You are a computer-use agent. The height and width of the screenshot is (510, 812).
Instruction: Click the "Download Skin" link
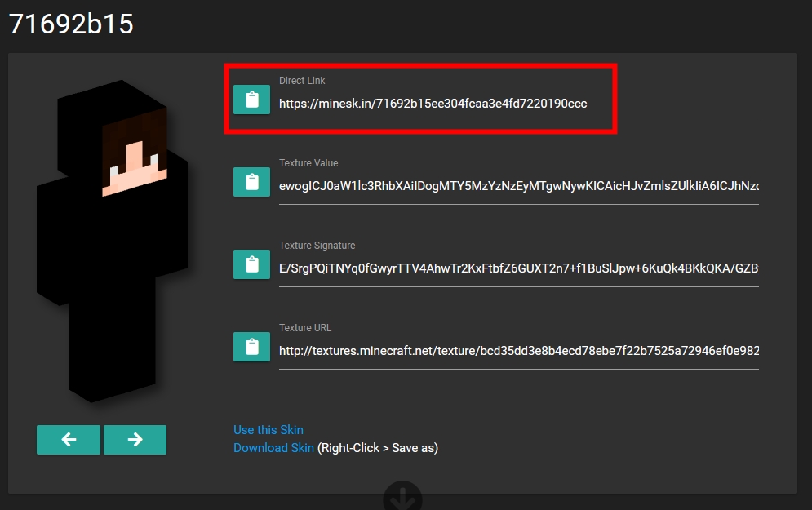coord(273,448)
